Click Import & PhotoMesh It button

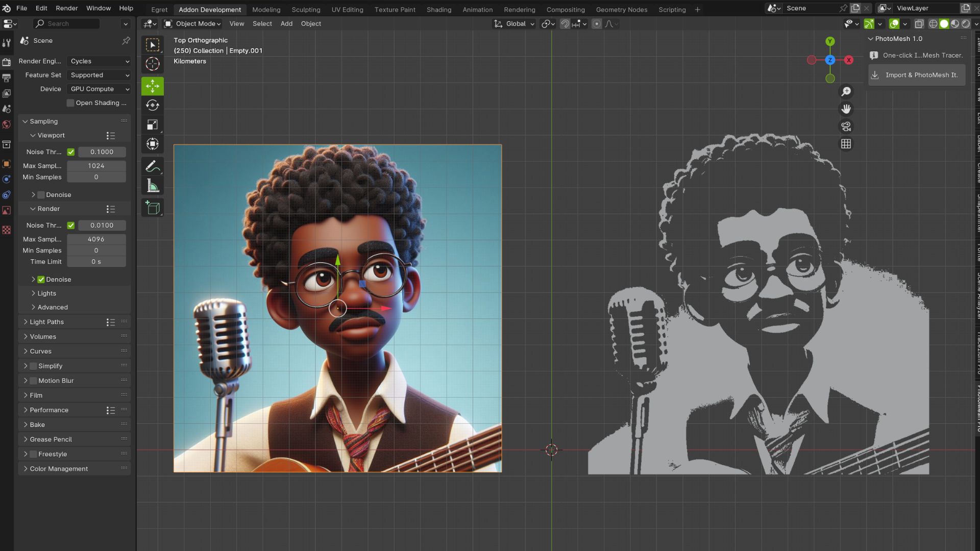(x=916, y=75)
